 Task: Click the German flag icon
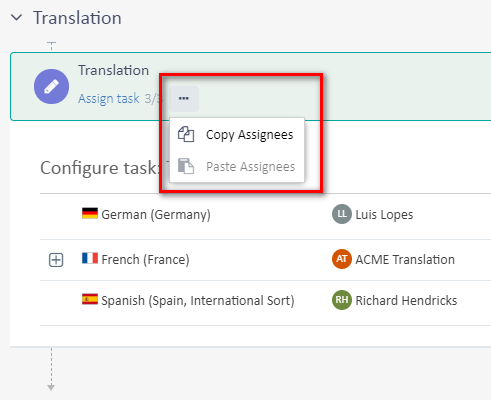coord(90,213)
